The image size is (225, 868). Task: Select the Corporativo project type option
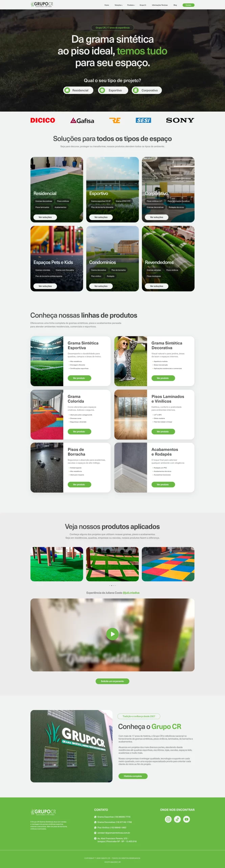[x=147, y=90]
